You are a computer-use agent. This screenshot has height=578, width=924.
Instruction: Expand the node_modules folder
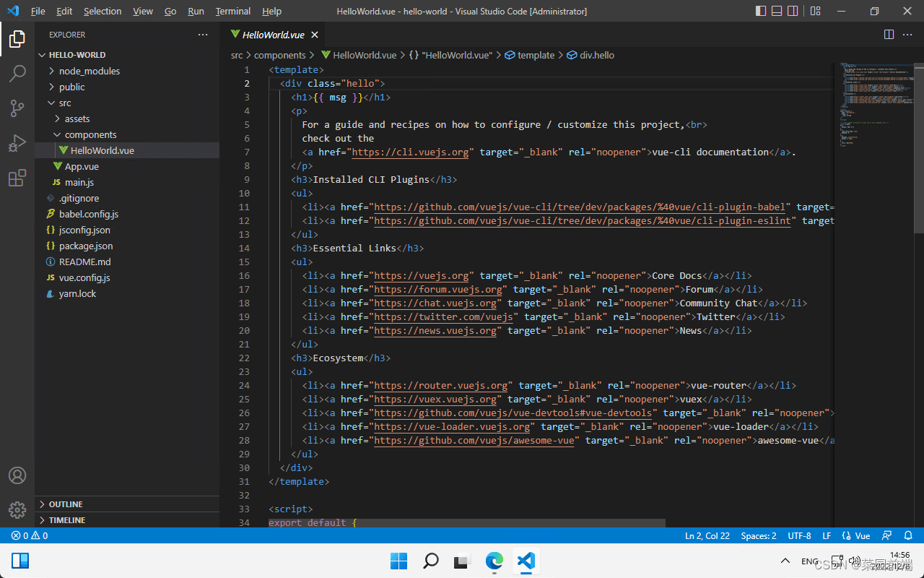127,71
